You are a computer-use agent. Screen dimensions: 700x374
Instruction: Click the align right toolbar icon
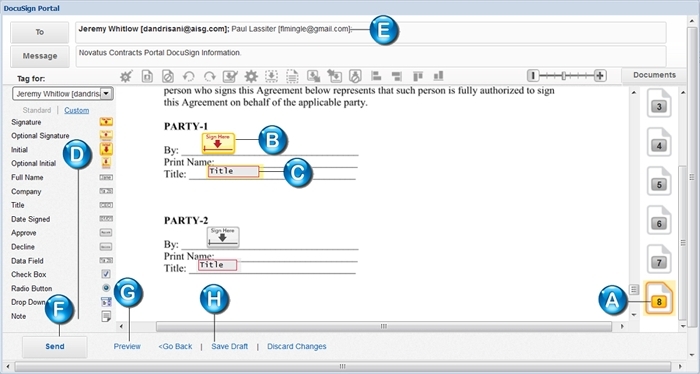pyautogui.click(x=396, y=76)
